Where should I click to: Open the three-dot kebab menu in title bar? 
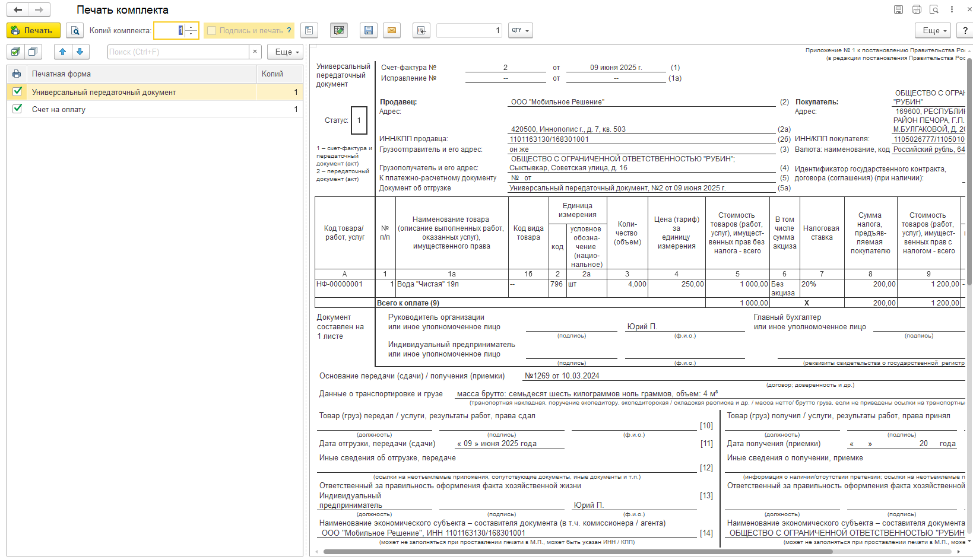(x=952, y=9)
